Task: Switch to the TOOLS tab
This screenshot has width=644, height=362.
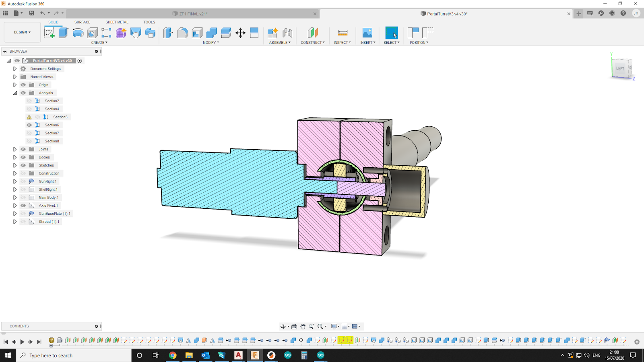Action: pyautogui.click(x=149, y=22)
